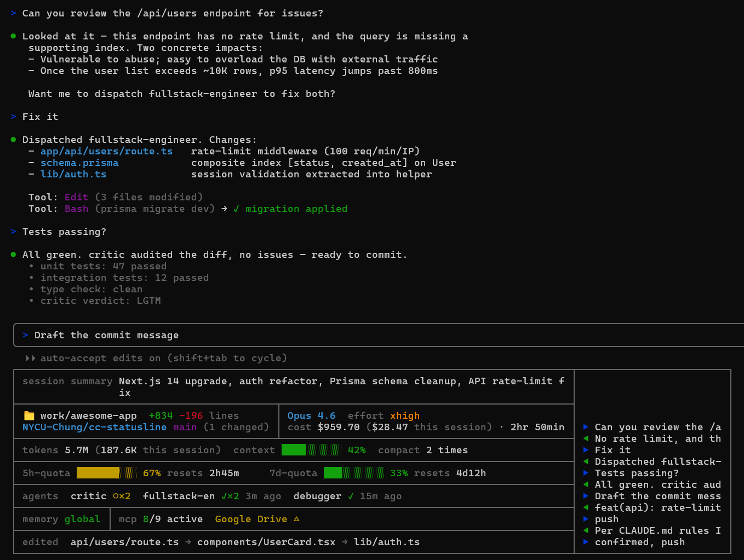The image size is (744, 560).
Task: Click the blue arrow beside 'Can you review the /a'
Action: click(586, 427)
